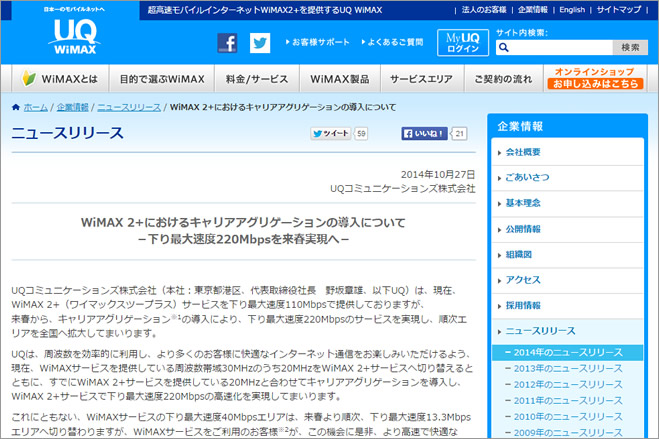
Task: Open よくあるご質問 link
Action: 393,42
